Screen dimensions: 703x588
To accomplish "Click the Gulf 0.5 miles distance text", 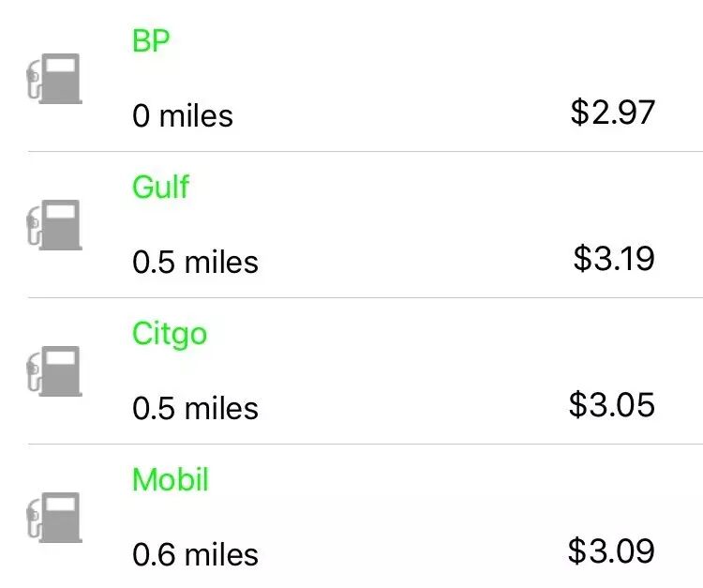I will 195,263.
